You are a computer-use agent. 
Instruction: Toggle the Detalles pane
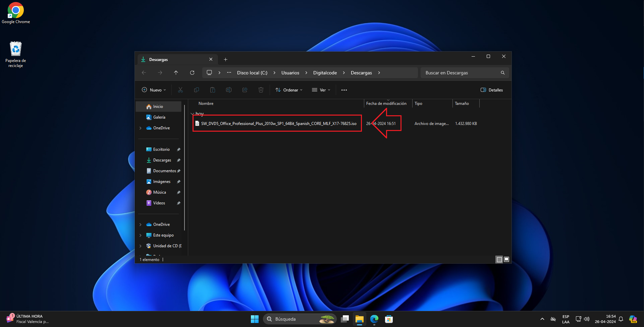point(492,90)
